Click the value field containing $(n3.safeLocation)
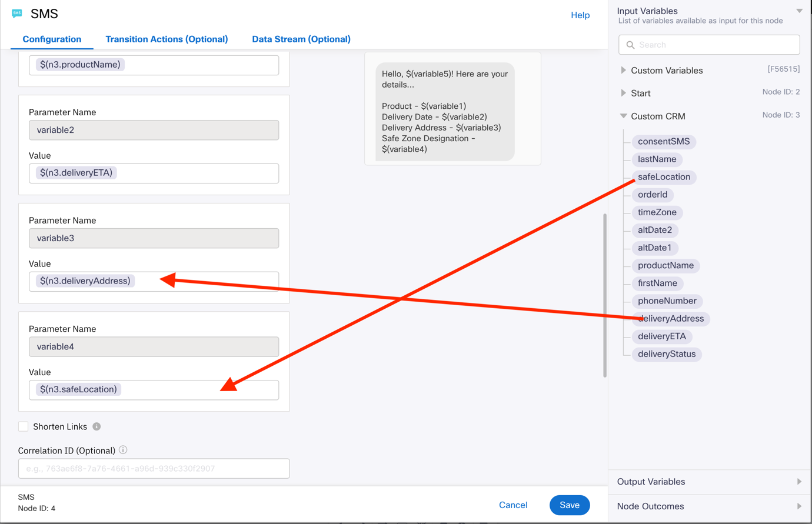The height and width of the screenshot is (524, 812). (x=154, y=389)
